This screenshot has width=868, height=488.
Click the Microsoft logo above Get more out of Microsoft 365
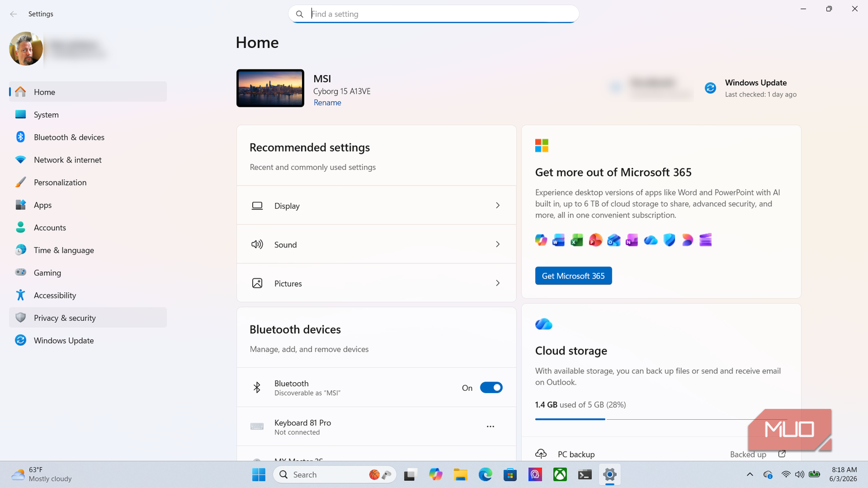(x=542, y=146)
